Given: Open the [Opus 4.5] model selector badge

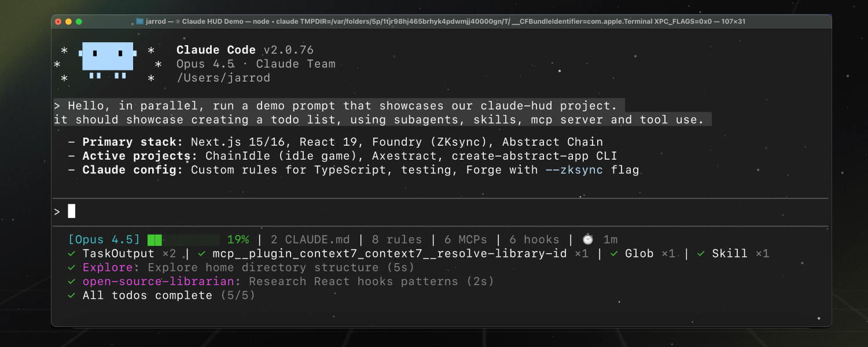Looking at the screenshot, I should coord(104,239).
